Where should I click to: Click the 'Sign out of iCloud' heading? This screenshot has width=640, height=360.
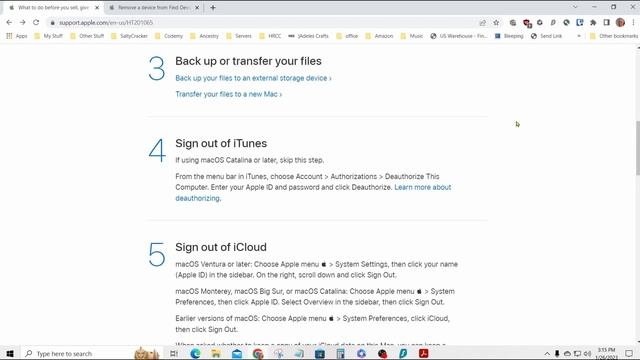point(221,247)
